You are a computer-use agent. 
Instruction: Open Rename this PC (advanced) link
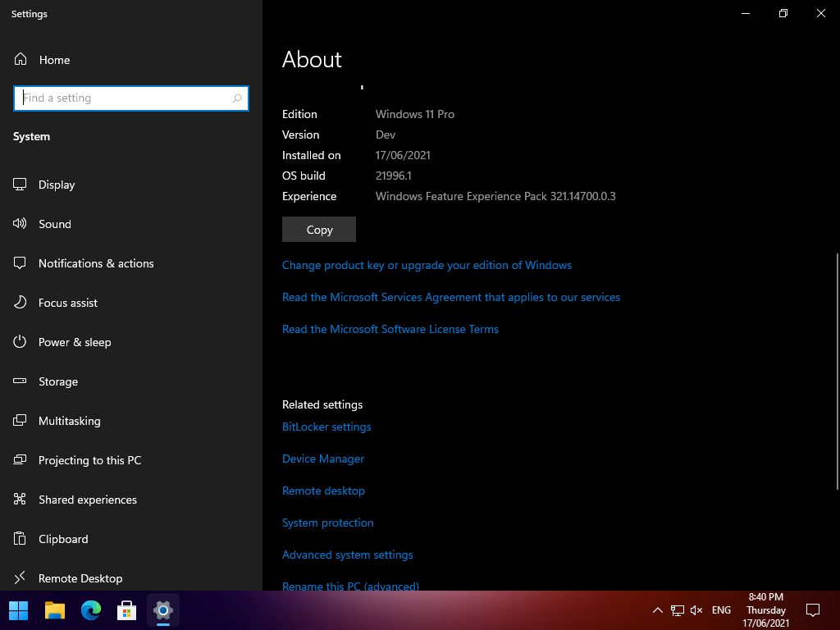coord(351,586)
